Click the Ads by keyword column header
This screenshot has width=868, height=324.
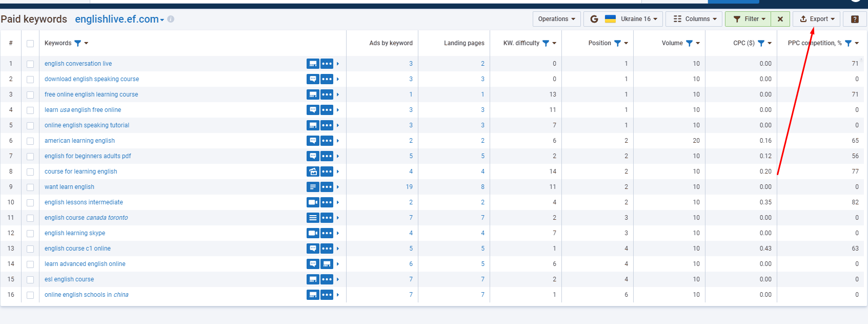(x=391, y=43)
